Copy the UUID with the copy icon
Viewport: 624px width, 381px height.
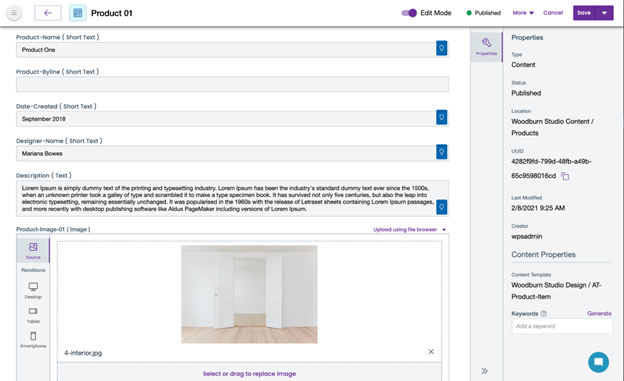565,176
